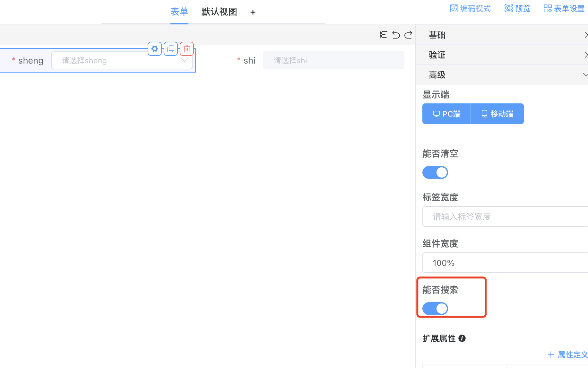Switch to the 表单 tab
This screenshot has height=368, width=588.
click(x=179, y=12)
